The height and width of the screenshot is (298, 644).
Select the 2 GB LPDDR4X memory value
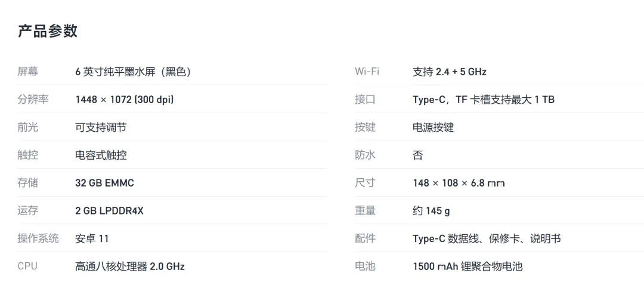coord(109,211)
